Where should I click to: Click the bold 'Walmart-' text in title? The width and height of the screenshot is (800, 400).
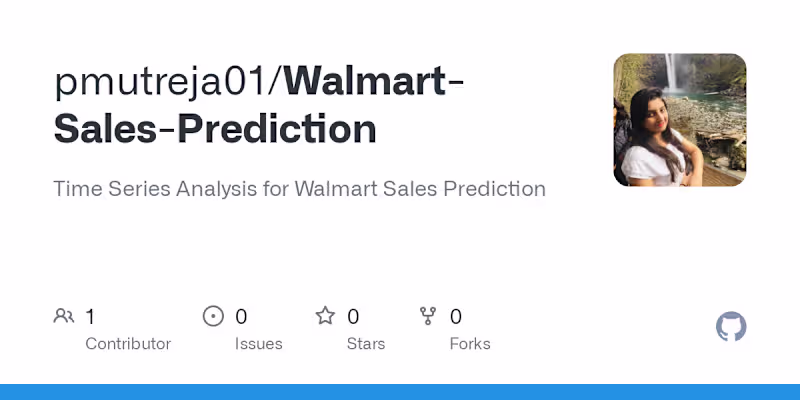[x=373, y=82]
